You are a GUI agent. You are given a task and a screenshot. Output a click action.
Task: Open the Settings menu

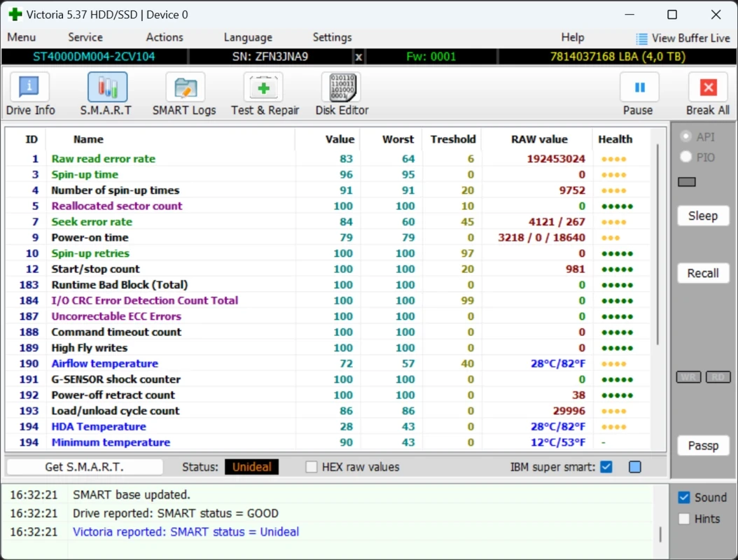(x=332, y=38)
